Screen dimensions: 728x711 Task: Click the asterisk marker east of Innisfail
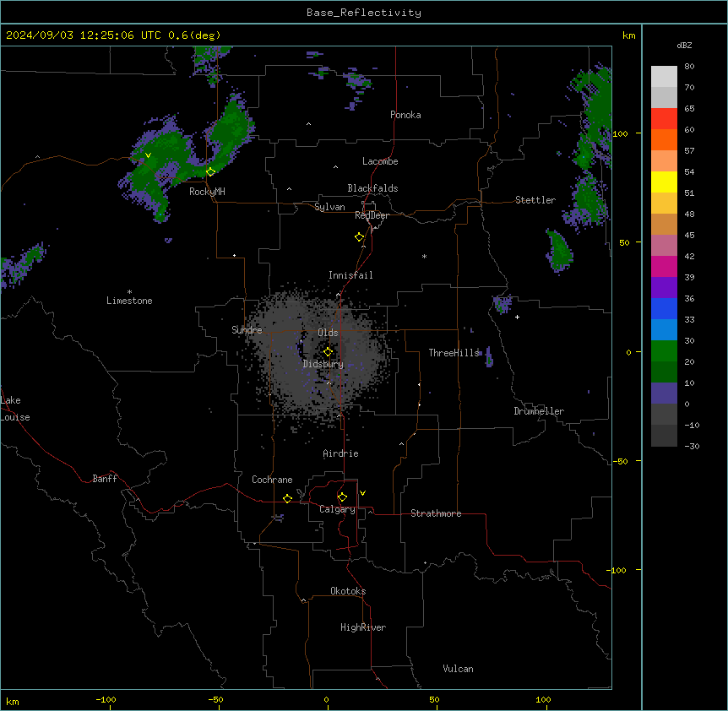point(424,256)
